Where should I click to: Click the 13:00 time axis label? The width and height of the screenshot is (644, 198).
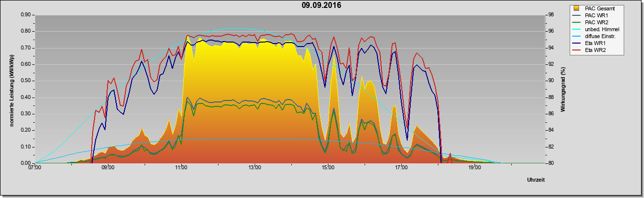pos(255,167)
